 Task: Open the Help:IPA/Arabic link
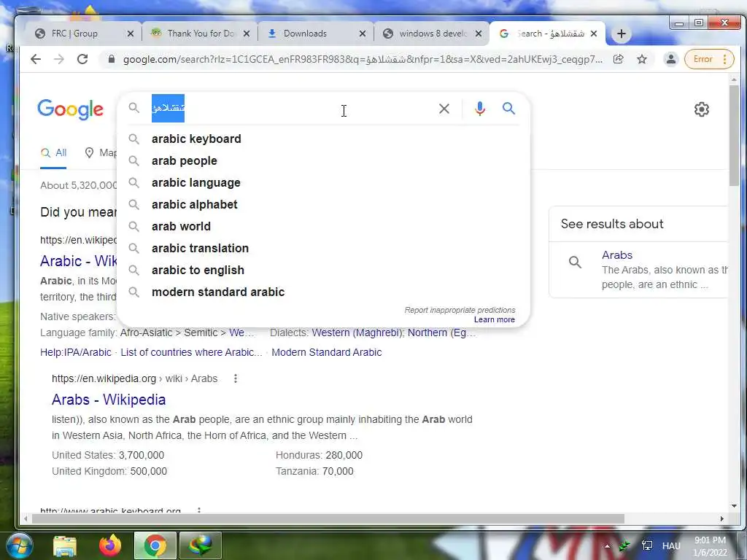[x=76, y=352]
